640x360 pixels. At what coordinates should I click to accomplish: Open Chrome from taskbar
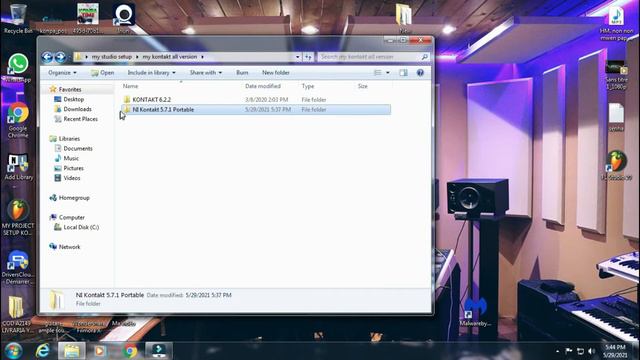pos(130,351)
